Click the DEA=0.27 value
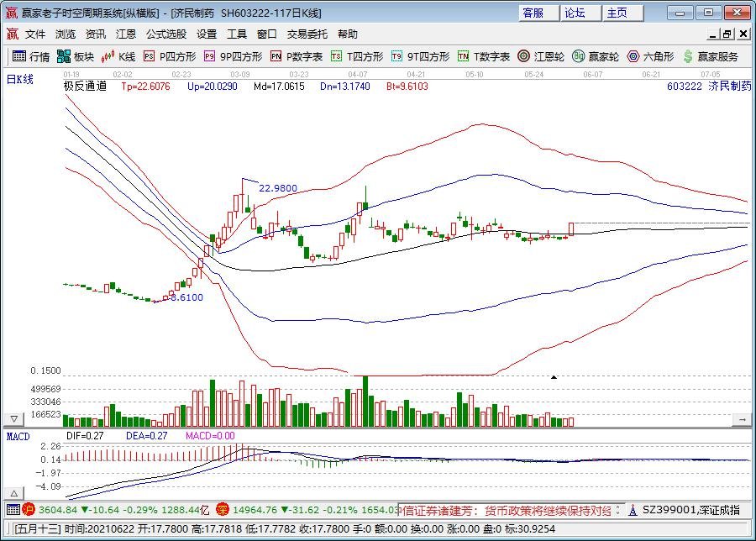 (146, 436)
